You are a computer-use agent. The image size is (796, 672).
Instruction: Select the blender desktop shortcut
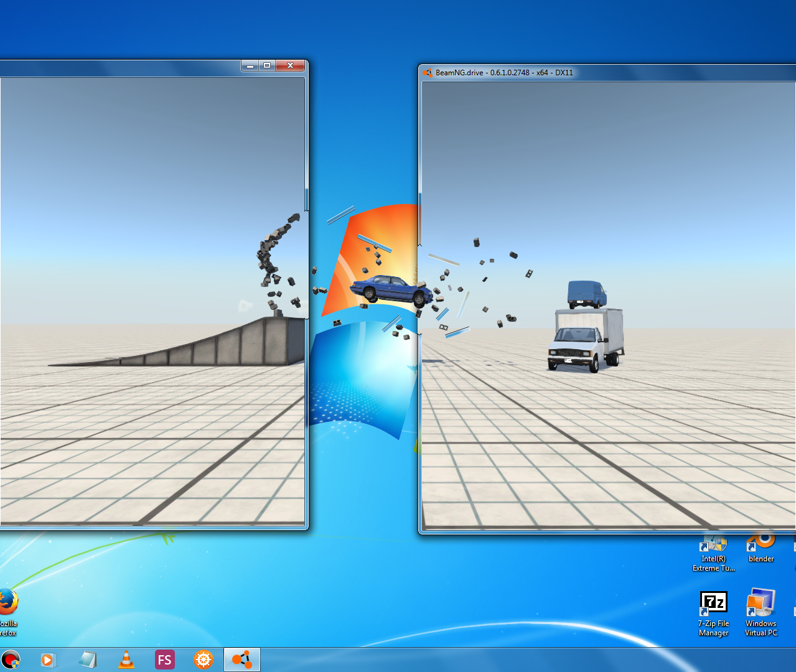coord(761,548)
